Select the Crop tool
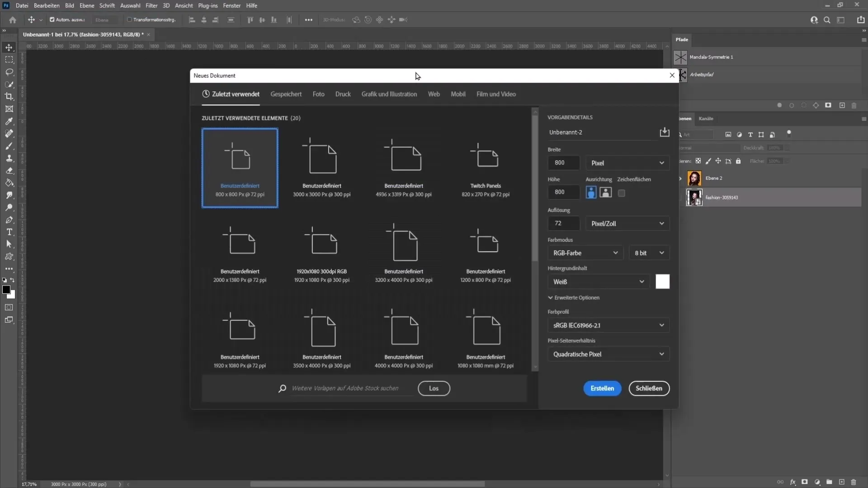 [x=9, y=96]
